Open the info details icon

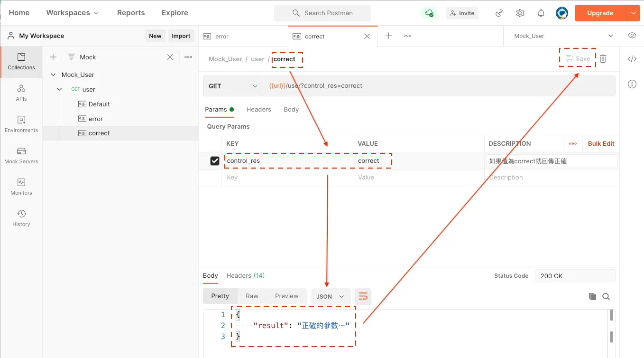click(632, 84)
